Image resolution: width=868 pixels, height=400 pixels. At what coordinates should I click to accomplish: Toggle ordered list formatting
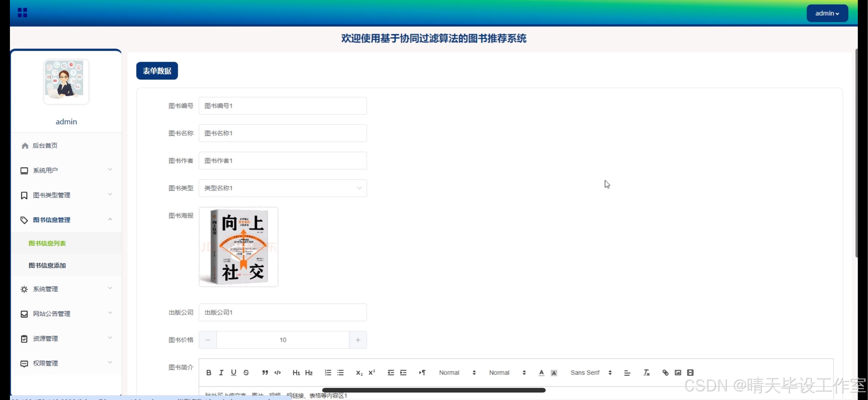coord(328,372)
